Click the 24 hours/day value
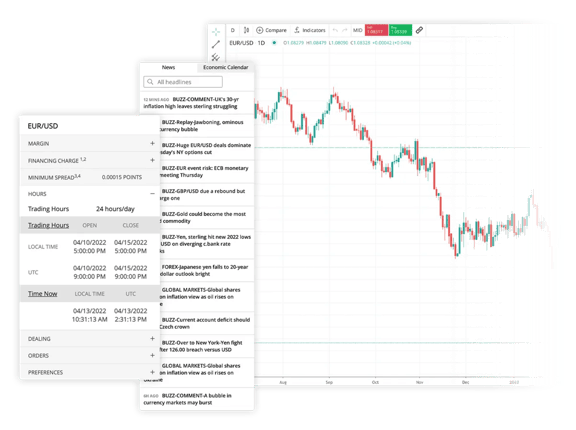 pos(115,209)
